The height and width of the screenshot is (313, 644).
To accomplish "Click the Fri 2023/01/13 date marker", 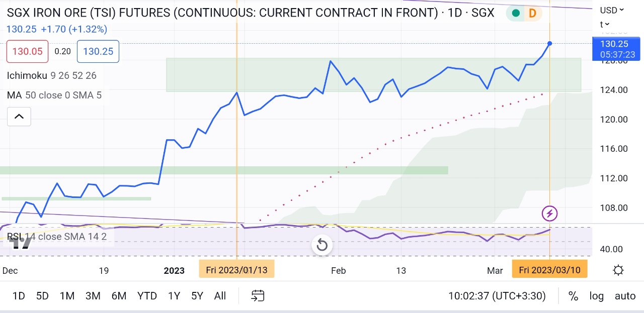I will 236,270.
